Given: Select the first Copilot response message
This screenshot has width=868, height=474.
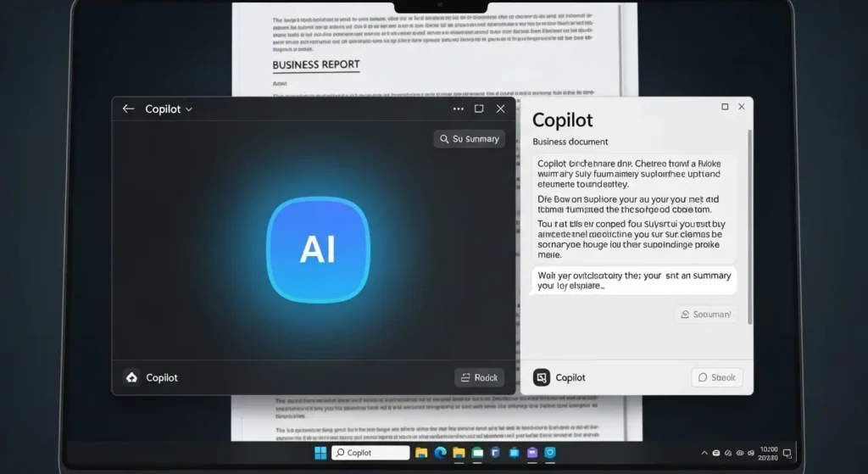Looking at the screenshot, I should click(x=634, y=209).
